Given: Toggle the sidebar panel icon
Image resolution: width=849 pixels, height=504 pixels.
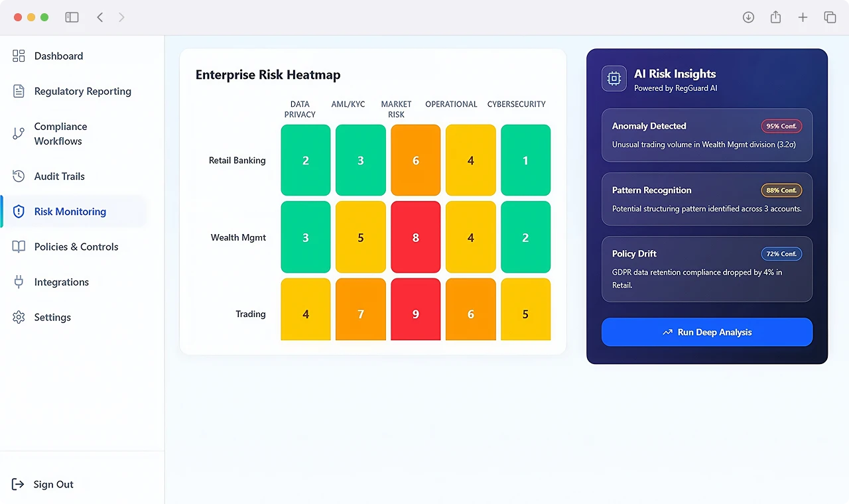Looking at the screenshot, I should tap(72, 17).
